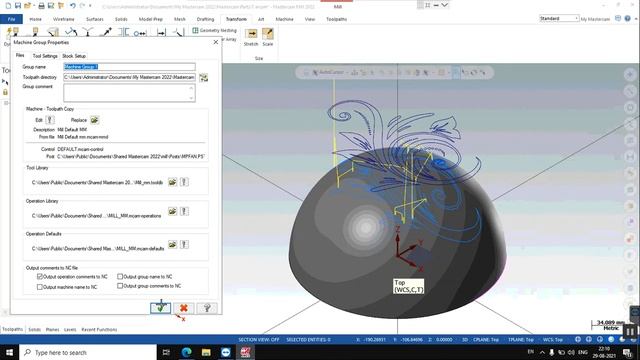The width and height of the screenshot is (640, 360).
Task: Click SECTION VIEW: OFF in status bar
Action: click(x=259, y=340)
